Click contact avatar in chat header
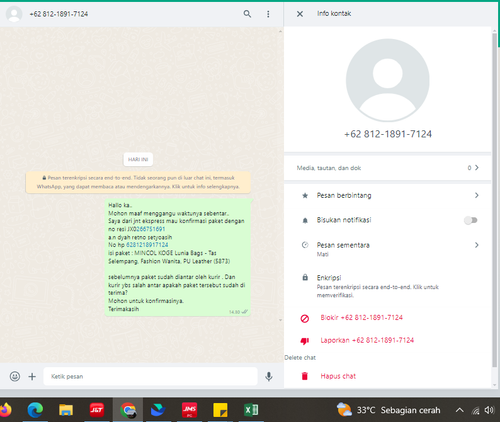Viewport: 500px width, 422px height. (14, 14)
